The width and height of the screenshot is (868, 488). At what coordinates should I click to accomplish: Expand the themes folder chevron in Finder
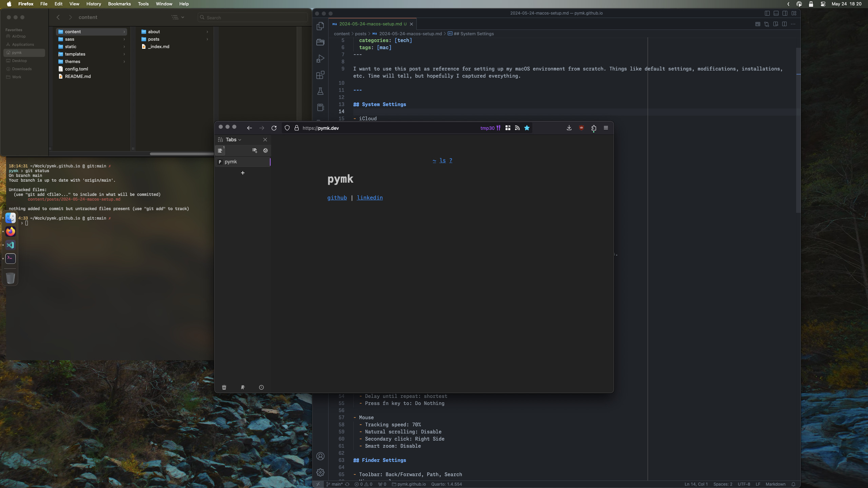click(x=124, y=62)
